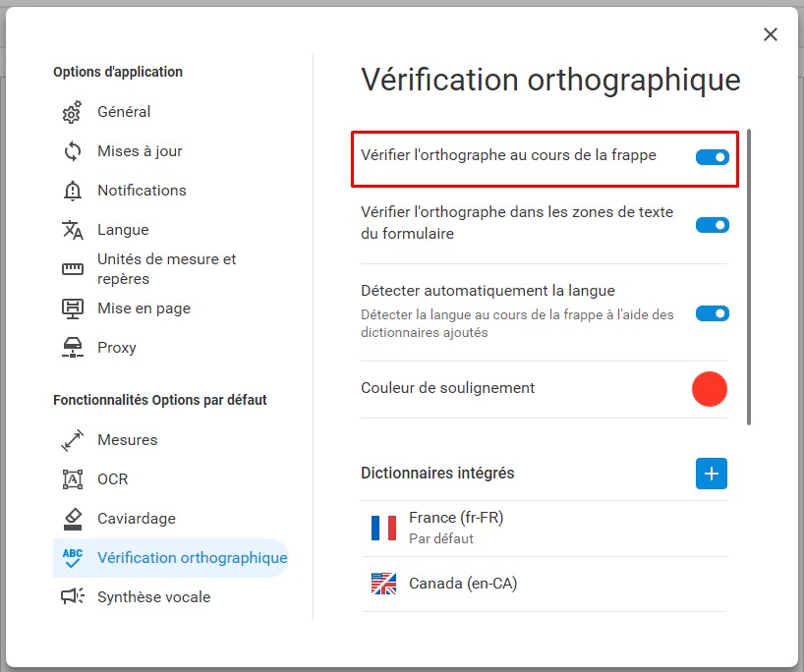Open the Général settings gear icon
The height and width of the screenshot is (672, 804).
coord(73,112)
